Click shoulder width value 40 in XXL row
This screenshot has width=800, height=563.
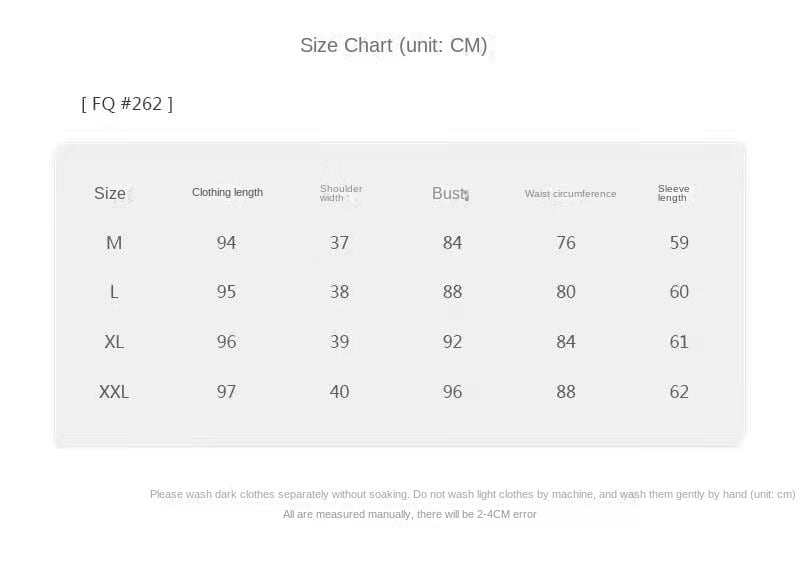(x=340, y=392)
